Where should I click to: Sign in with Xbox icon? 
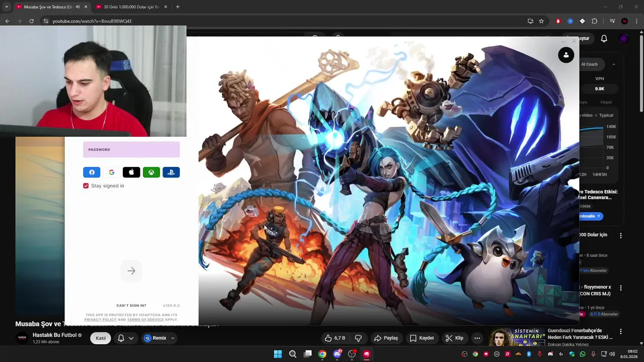click(x=151, y=172)
